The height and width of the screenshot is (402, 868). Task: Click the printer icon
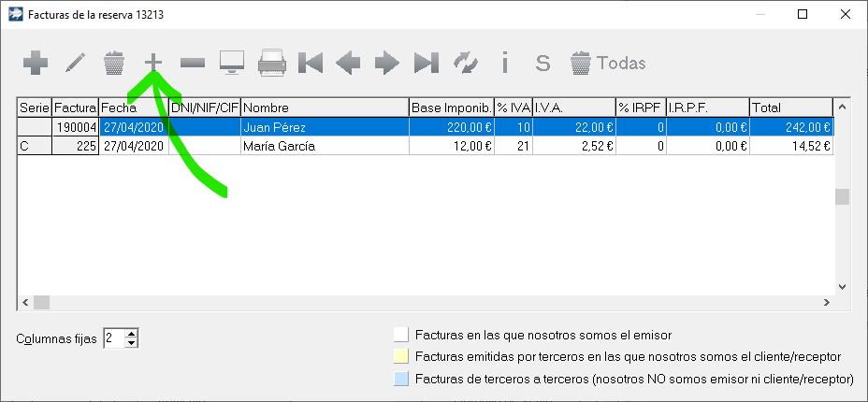tap(271, 63)
